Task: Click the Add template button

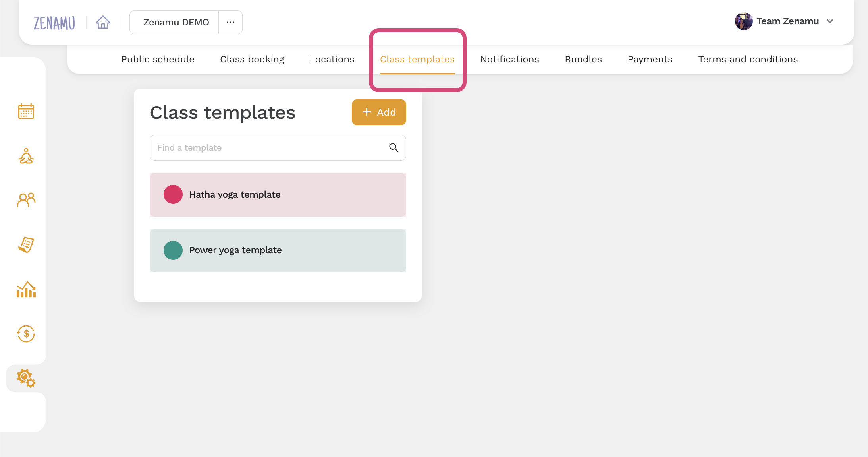Action: [379, 112]
